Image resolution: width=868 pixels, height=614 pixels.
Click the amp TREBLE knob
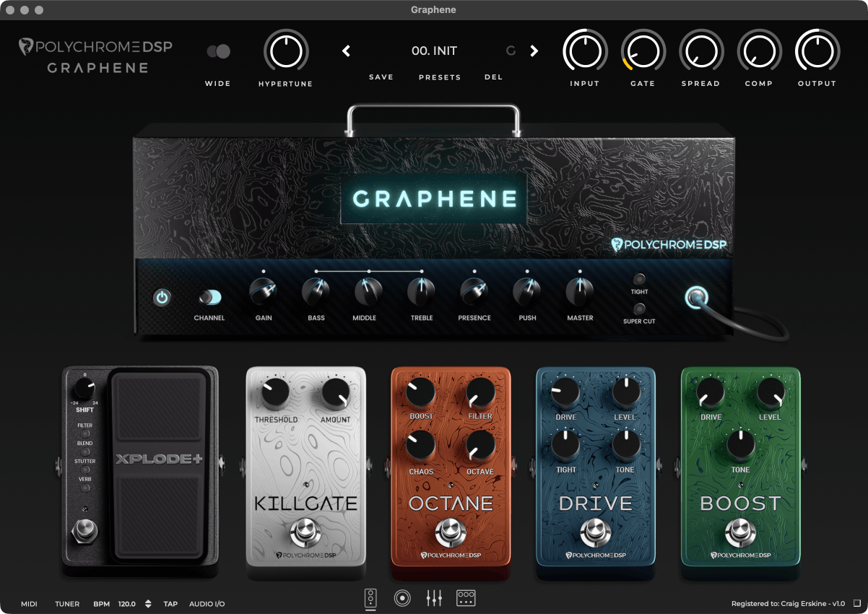(x=422, y=292)
